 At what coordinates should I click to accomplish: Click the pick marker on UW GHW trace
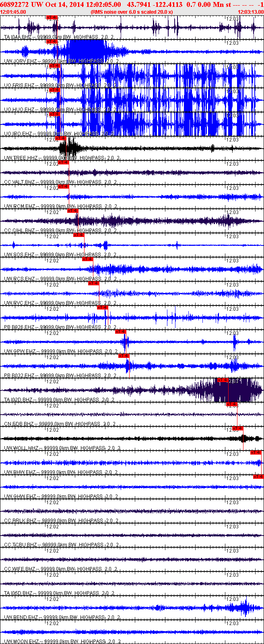pos(258,477)
